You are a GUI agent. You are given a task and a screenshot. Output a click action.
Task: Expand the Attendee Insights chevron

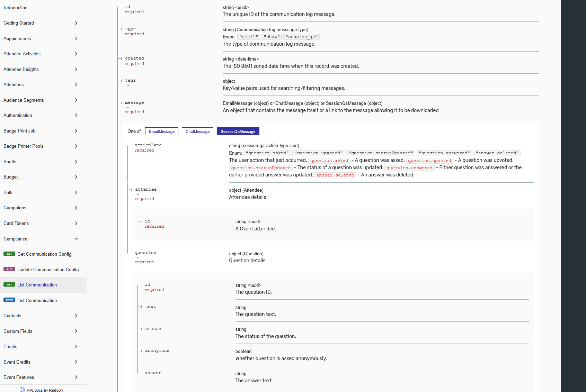click(x=76, y=69)
